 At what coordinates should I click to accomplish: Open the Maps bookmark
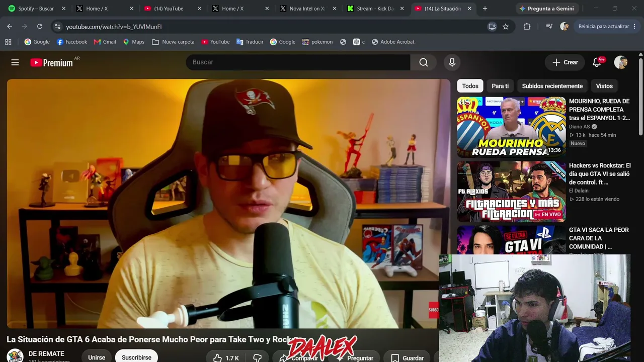(134, 42)
